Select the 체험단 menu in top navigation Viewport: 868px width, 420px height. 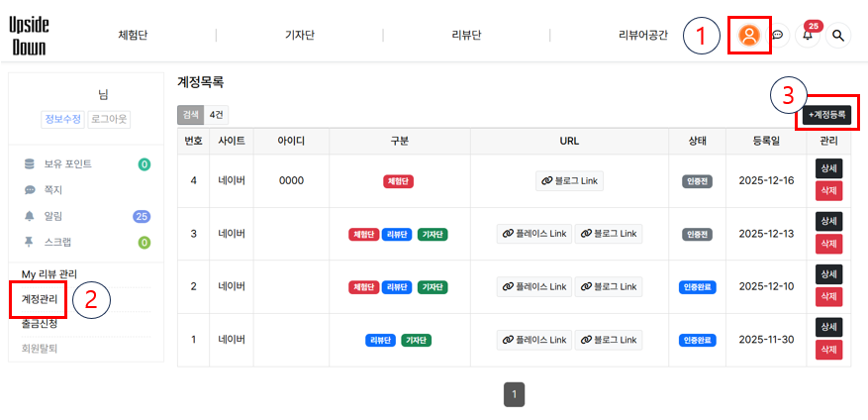132,36
